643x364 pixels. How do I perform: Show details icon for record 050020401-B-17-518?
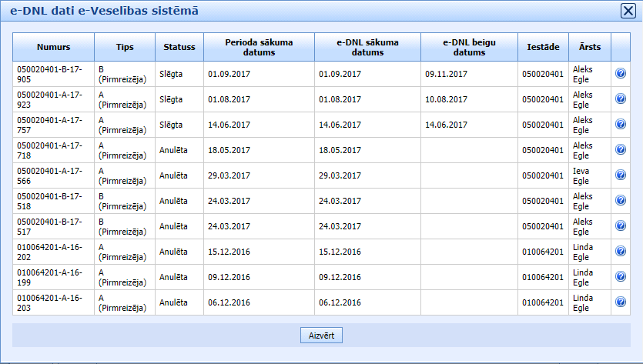[x=621, y=200]
